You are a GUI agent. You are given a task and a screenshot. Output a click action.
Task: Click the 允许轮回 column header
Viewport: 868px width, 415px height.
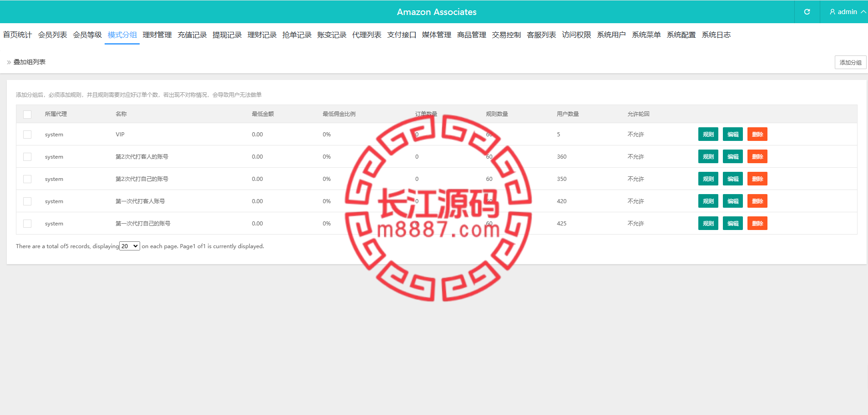(638, 114)
